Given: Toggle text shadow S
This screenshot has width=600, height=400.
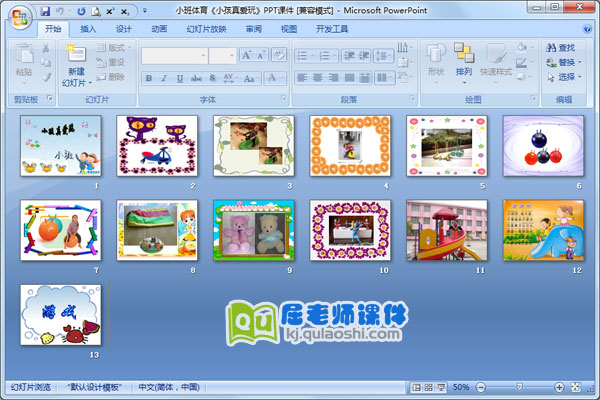Looking at the screenshot, I should 212,78.
